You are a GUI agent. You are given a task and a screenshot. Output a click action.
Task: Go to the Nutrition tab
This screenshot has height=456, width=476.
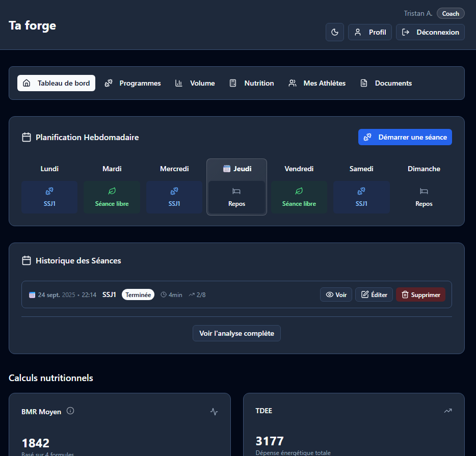pyautogui.click(x=252, y=83)
